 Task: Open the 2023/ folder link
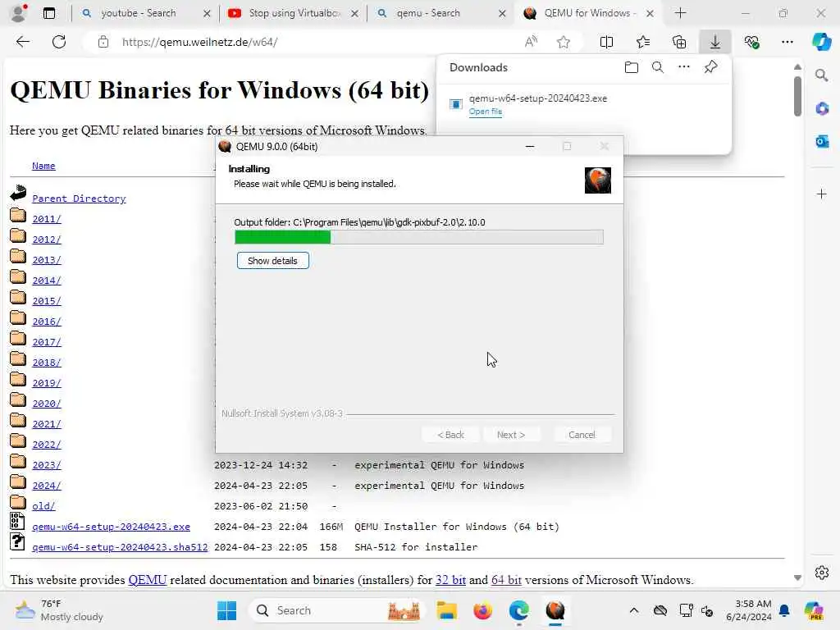point(47,465)
